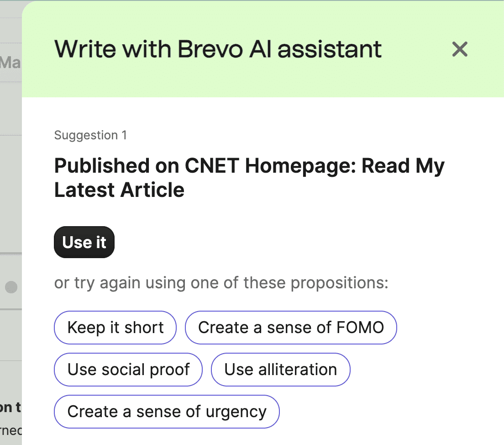Close the Brevo AI assistant panel
504x445 pixels.
460,49
